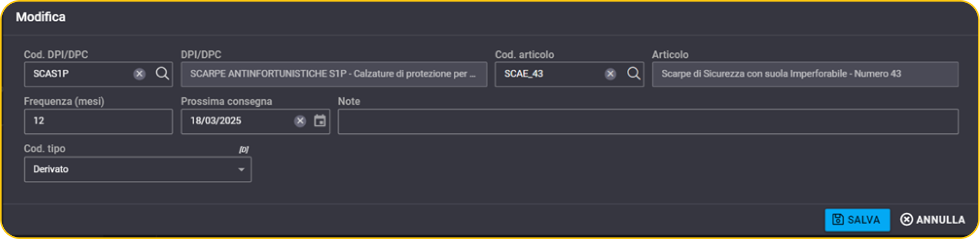Select the Derivato combo box value

138,169
